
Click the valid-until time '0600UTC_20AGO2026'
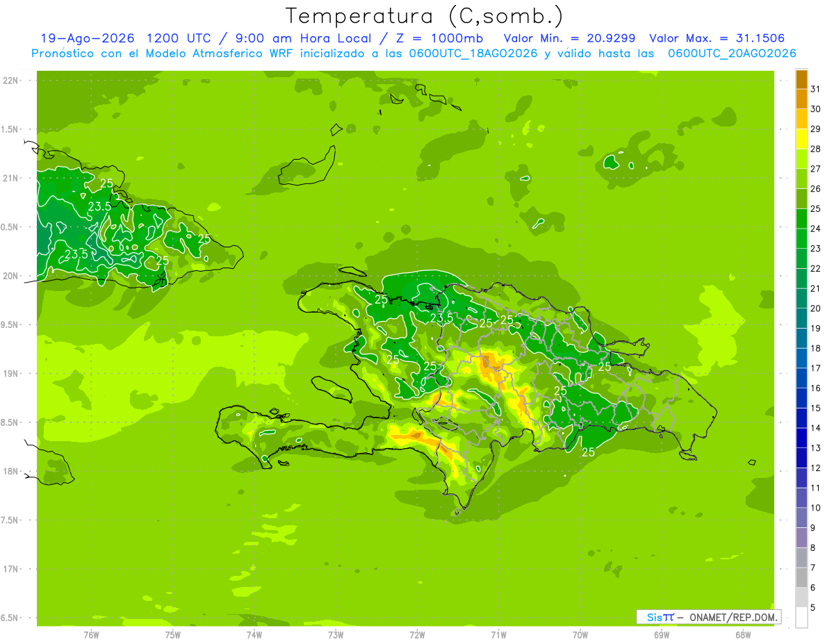[x=732, y=53]
